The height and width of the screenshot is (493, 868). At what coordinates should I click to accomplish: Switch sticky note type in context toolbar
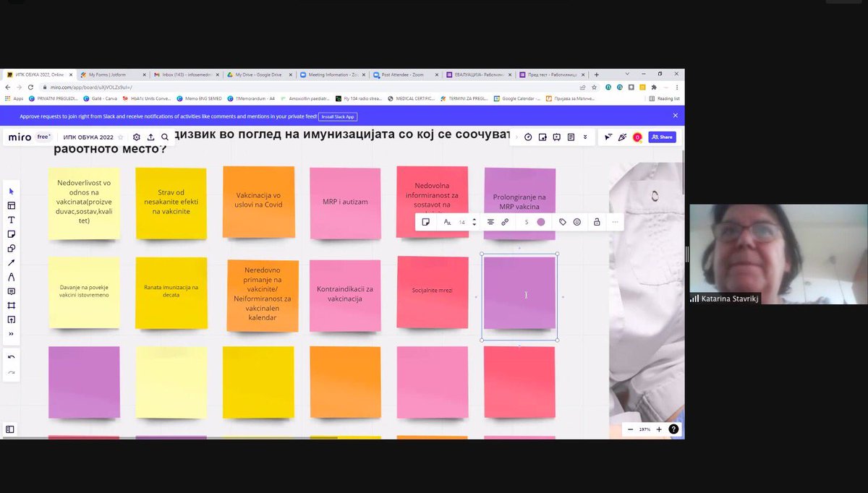[x=426, y=222]
